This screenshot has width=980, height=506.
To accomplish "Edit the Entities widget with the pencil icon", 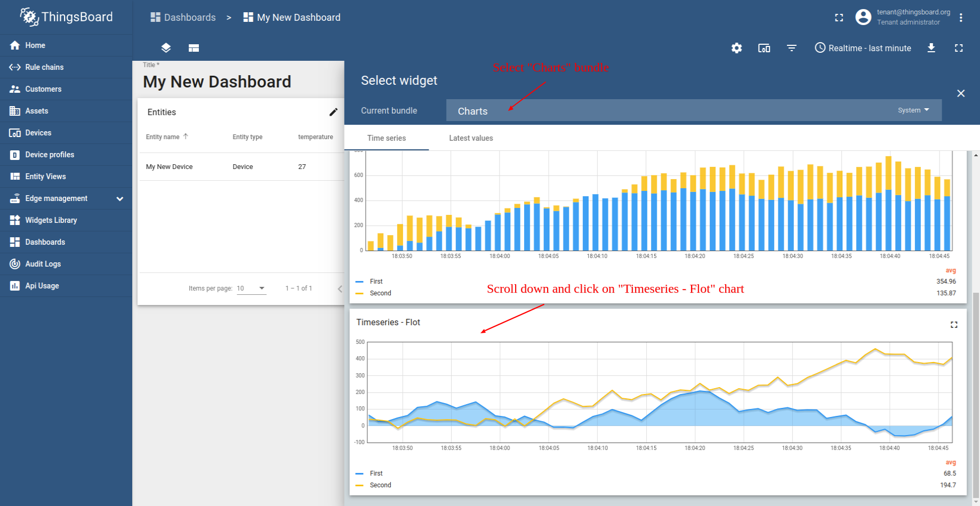I will tap(333, 112).
